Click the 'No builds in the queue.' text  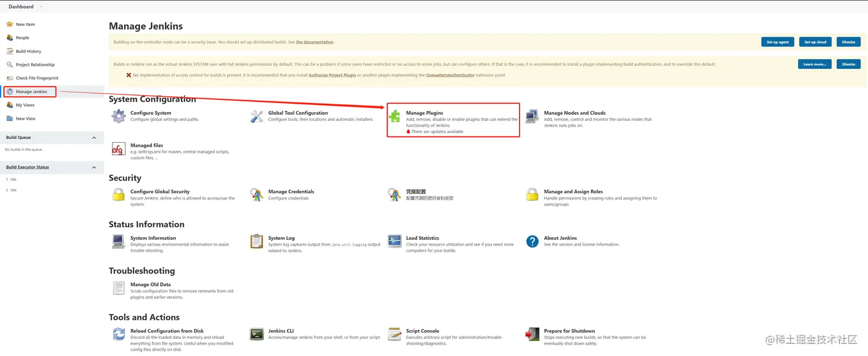[x=24, y=150]
